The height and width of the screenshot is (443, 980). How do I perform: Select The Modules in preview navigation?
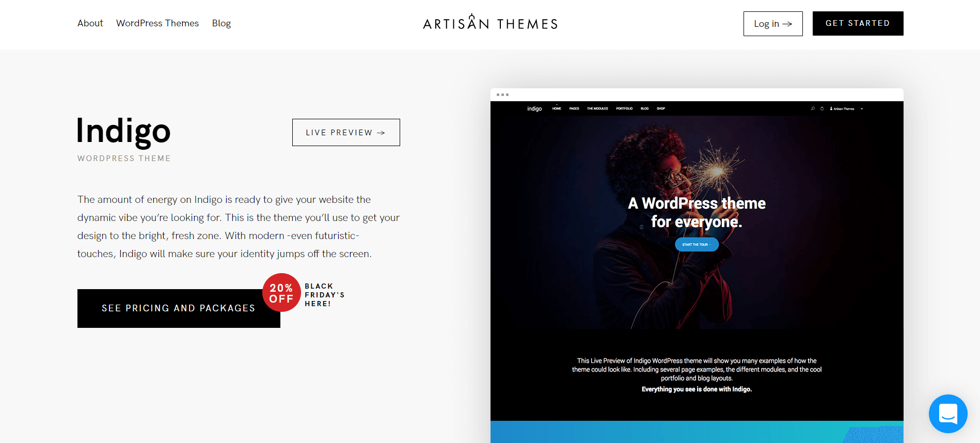pos(597,108)
